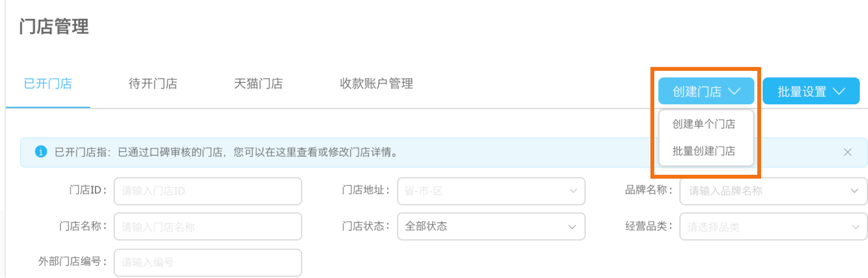The width and height of the screenshot is (868, 278).
Task: Click the chevron on 批量设置 button
Action: point(839,91)
